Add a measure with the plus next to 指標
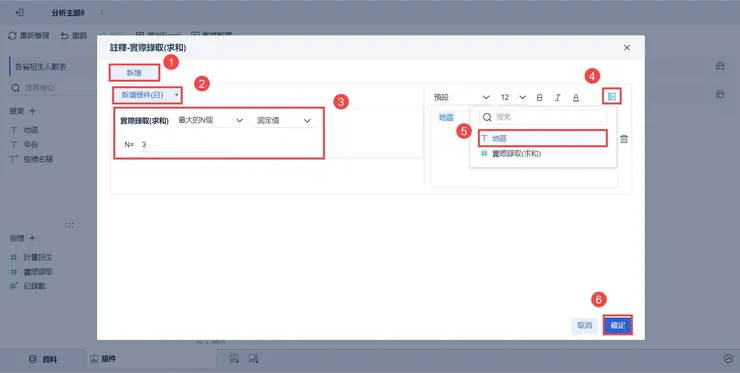This screenshot has height=373, width=740. [32, 238]
